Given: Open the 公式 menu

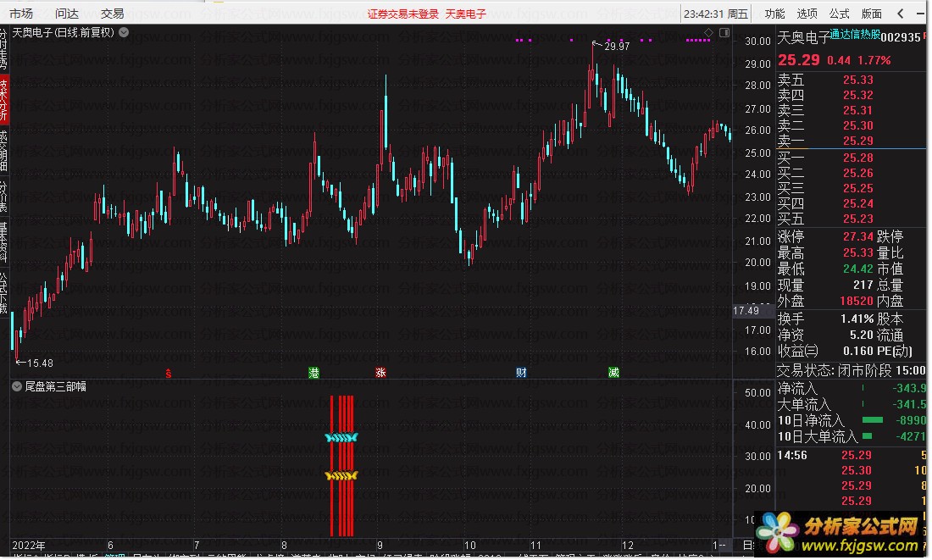Looking at the screenshot, I should (839, 13).
